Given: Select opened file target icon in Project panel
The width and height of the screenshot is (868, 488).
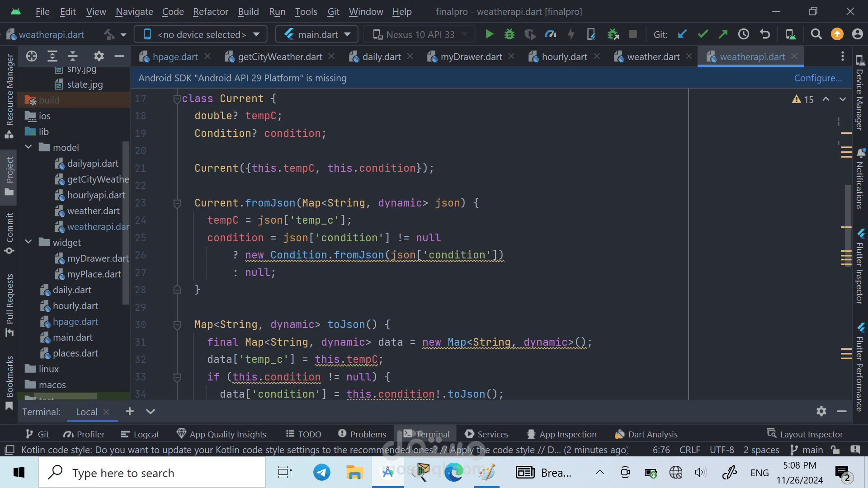Looking at the screenshot, I should 32,56.
